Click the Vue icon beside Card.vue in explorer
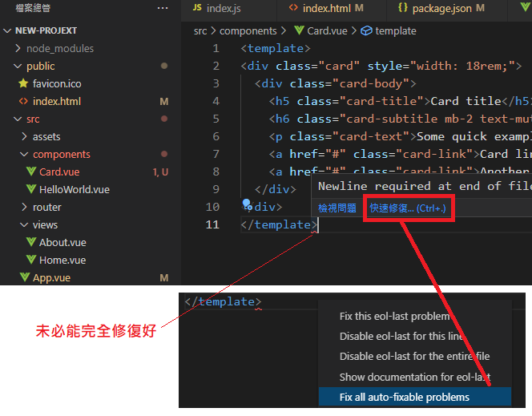 [x=31, y=172]
